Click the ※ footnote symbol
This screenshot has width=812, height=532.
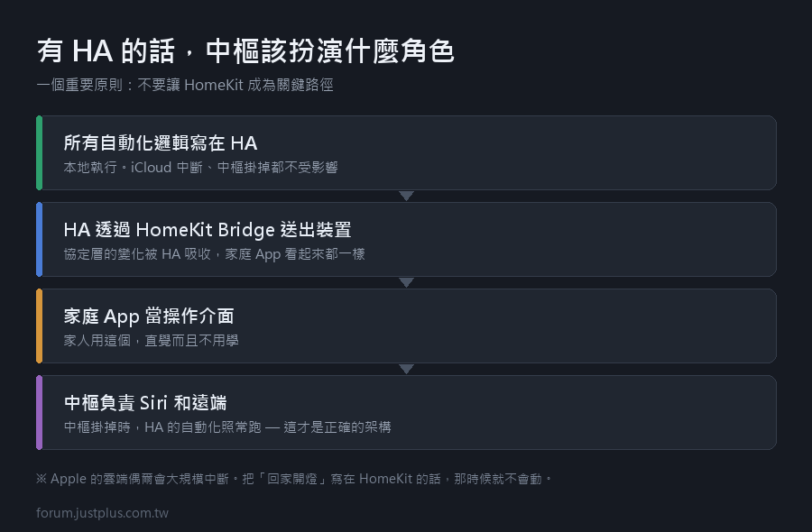click(42, 479)
